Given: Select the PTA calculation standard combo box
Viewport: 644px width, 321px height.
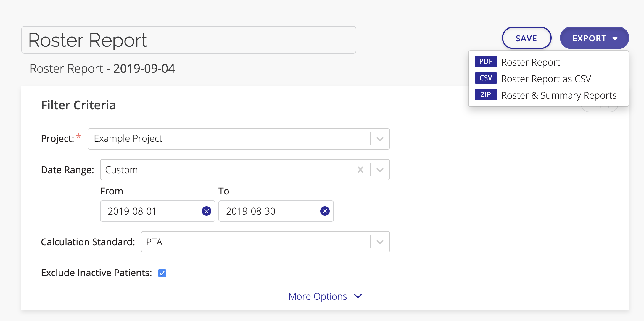Looking at the screenshot, I should [x=265, y=242].
